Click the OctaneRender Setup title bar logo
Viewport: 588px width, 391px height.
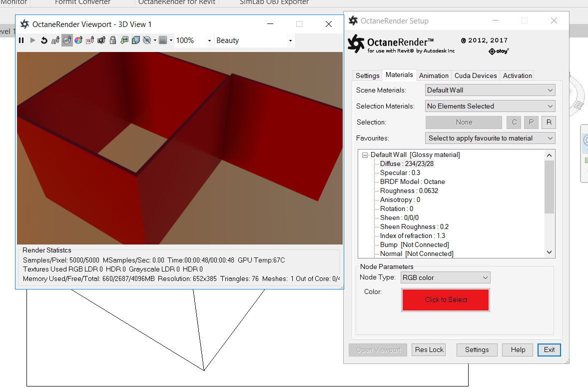353,20
